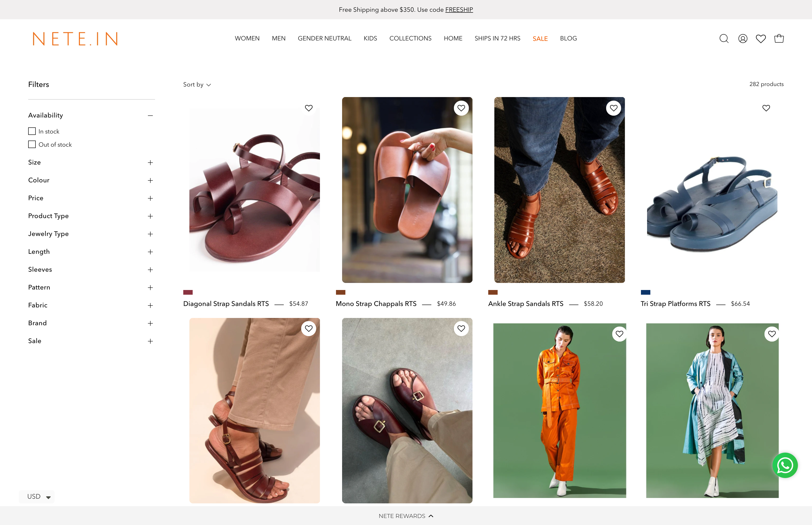Screen dimensions: 812x525
Task: Navigate to the SALE menu item
Action: coord(540,39)
